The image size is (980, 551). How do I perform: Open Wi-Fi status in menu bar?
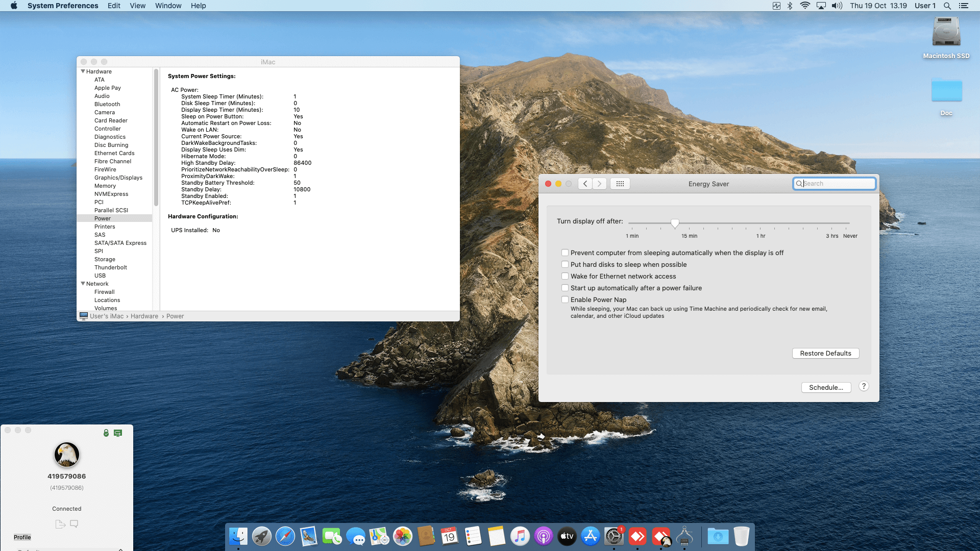coord(805,6)
